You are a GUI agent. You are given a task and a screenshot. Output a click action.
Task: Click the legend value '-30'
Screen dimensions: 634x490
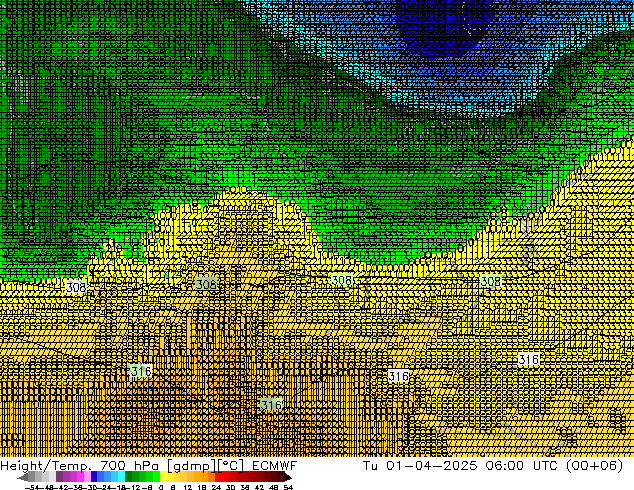(x=91, y=487)
